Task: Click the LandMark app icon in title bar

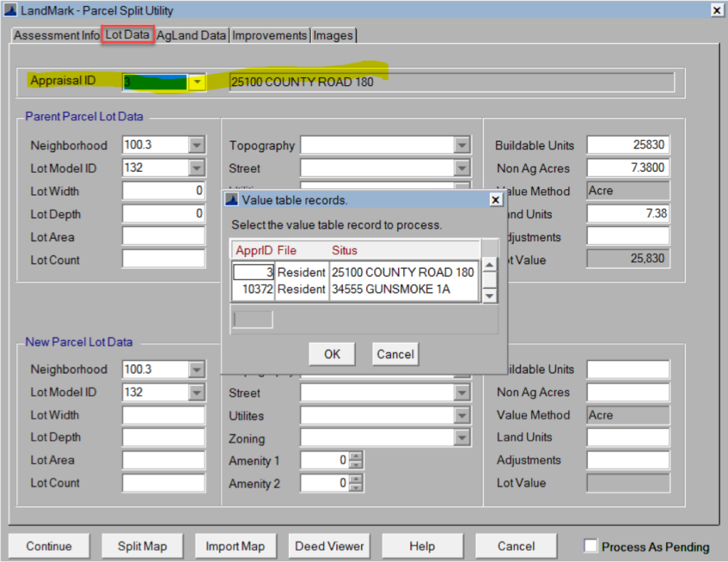Action: coord(10,9)
